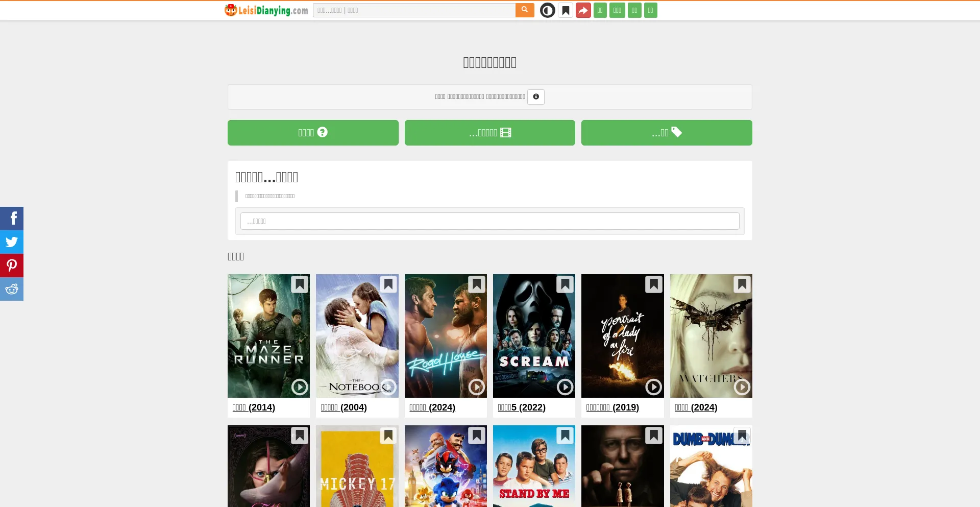This screenshot has width=980, height=507.
Task: Click the green button with film strip icon
Action: tap(490, 133)
